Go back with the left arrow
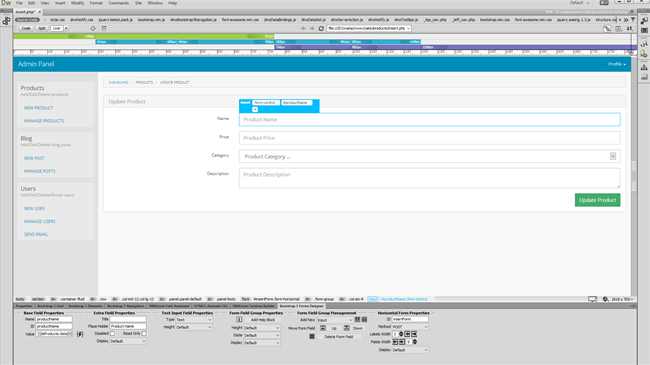 point(303,28)
